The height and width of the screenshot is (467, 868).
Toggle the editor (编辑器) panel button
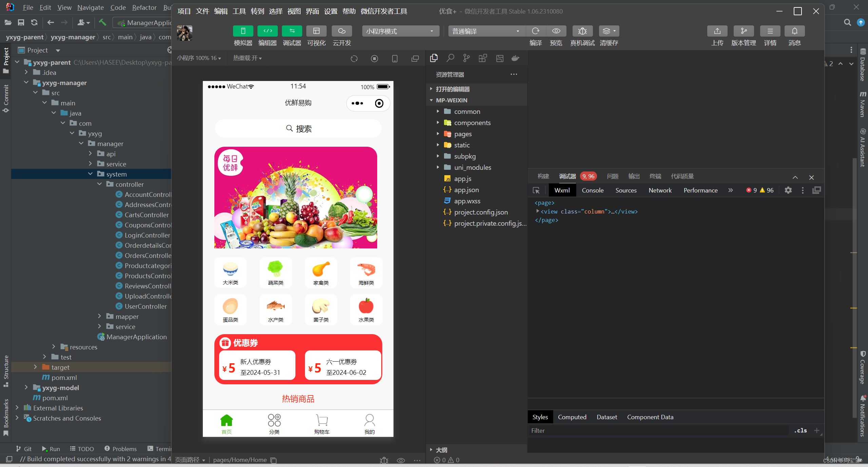(267, 31)
